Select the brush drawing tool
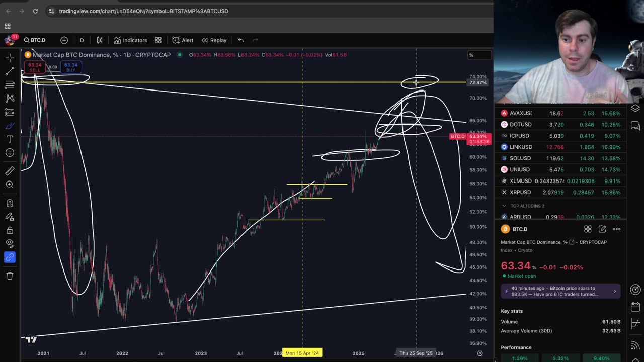Image resolution: width=644 pixels, height=362 pixels. 10,126
